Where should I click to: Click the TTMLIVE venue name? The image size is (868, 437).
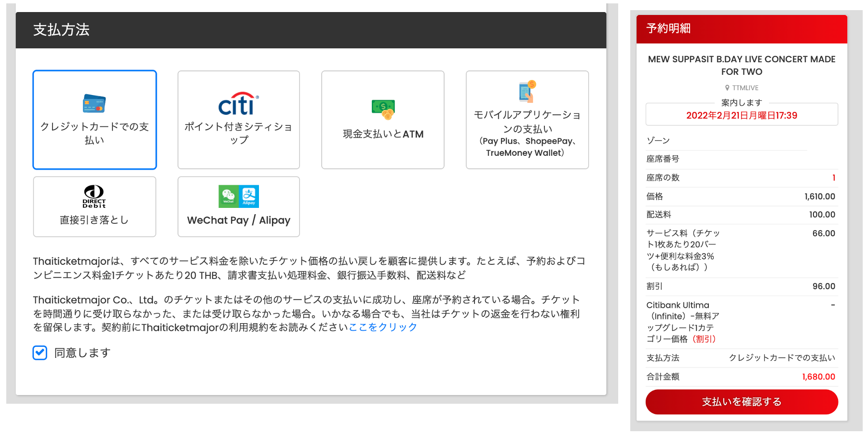coord(745,88)
